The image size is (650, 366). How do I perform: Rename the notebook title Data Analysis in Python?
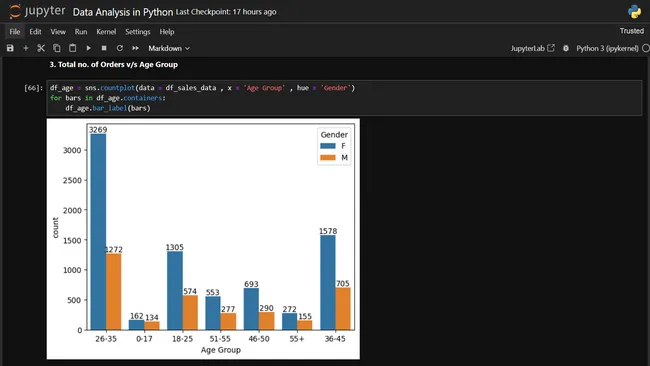[123, 12]
